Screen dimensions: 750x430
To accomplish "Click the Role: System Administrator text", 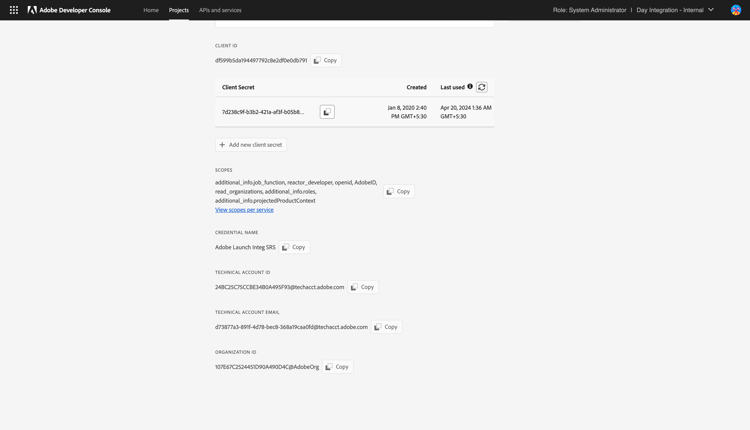I will [x=589, y=10].
